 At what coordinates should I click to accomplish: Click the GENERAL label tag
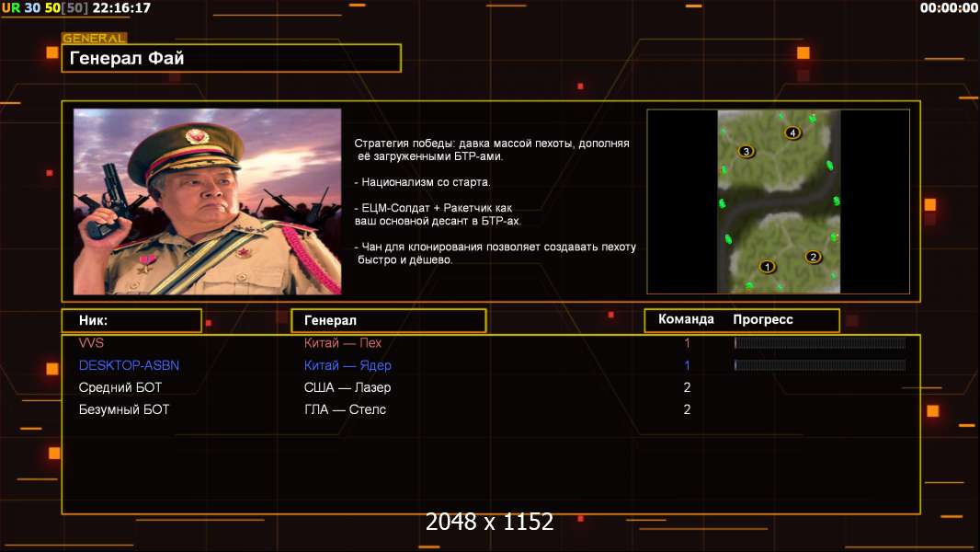[95, 38]
